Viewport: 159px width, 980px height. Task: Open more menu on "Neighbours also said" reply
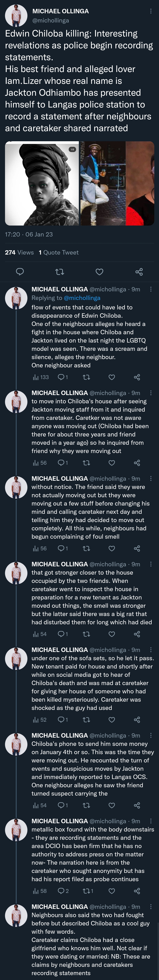pos(151,907)
